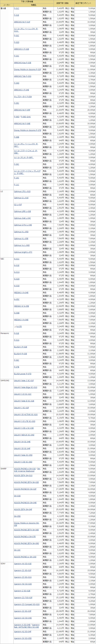Open the AQUOS ZETA SH-04F link

[x=23, y=510]
